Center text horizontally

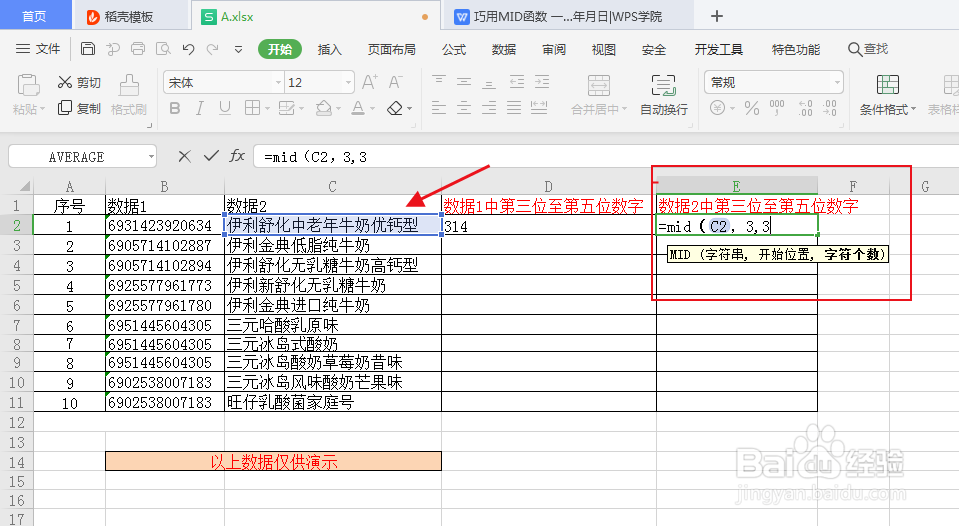click(x=464, y=108)
